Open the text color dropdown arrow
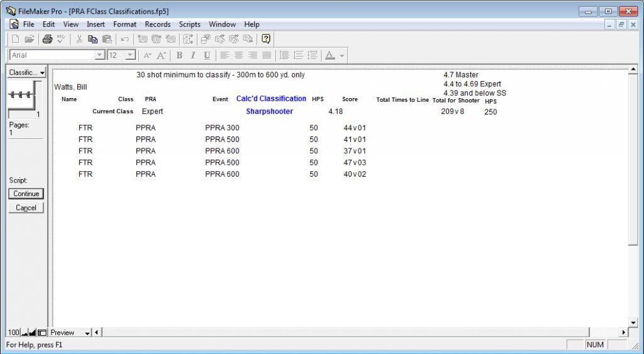Viewport: 644px width, 354px height. [x=341, y=55]
